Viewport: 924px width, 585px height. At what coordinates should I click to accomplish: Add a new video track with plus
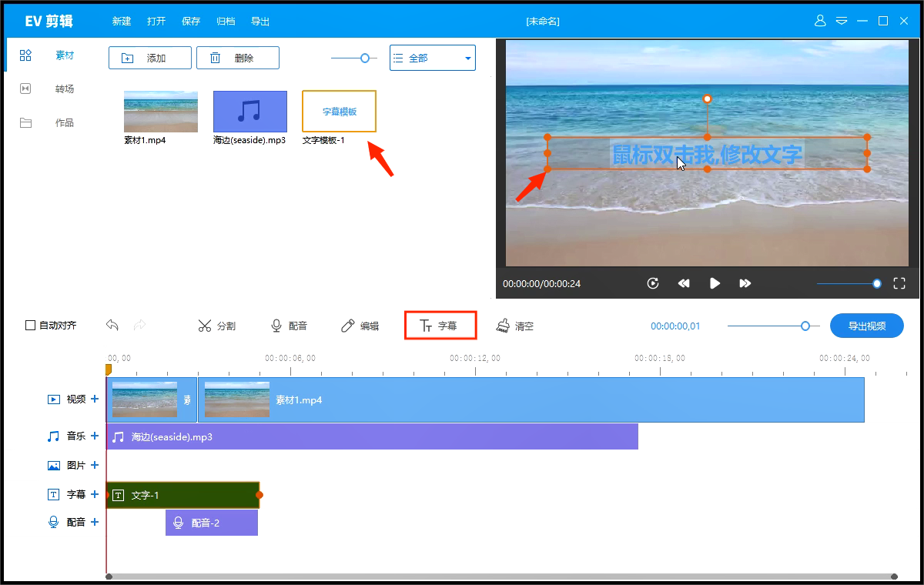(x=95, y=399)
